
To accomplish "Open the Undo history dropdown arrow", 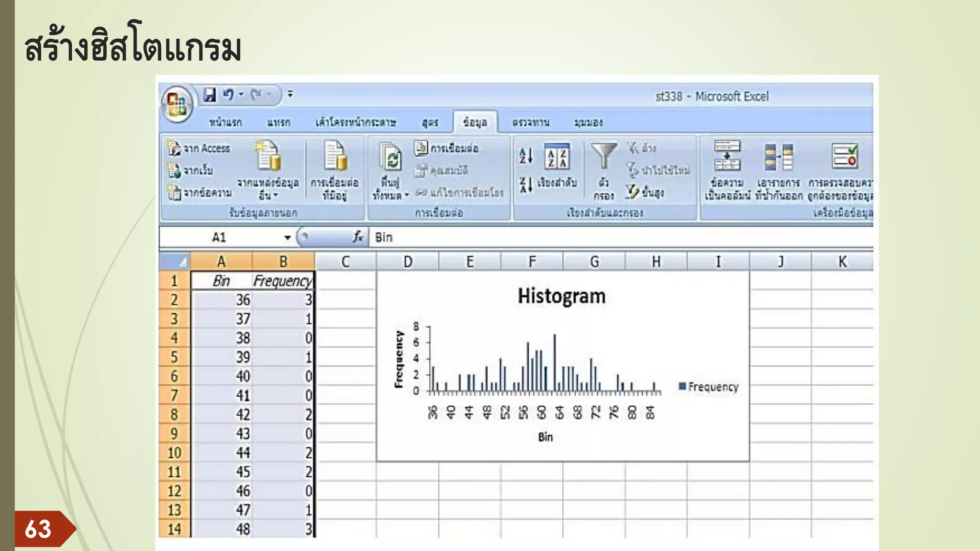I will pos(241,94).
